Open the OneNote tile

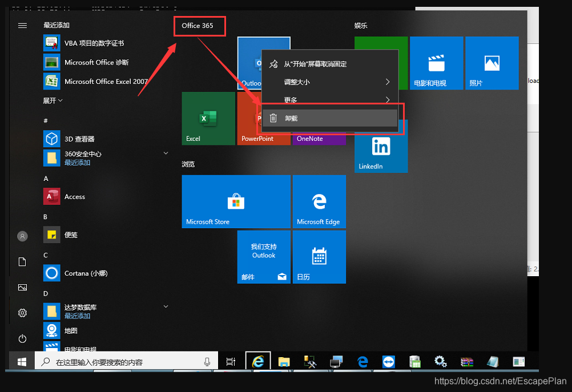pos(319,139)
